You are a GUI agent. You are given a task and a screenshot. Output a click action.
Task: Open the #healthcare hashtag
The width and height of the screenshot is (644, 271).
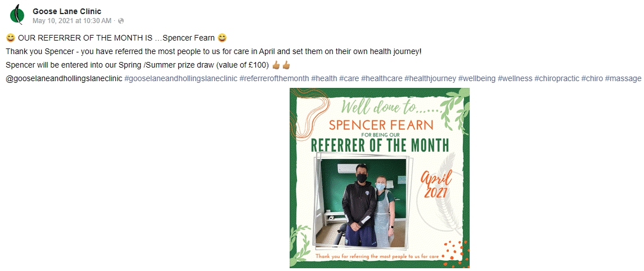point(381,78)
